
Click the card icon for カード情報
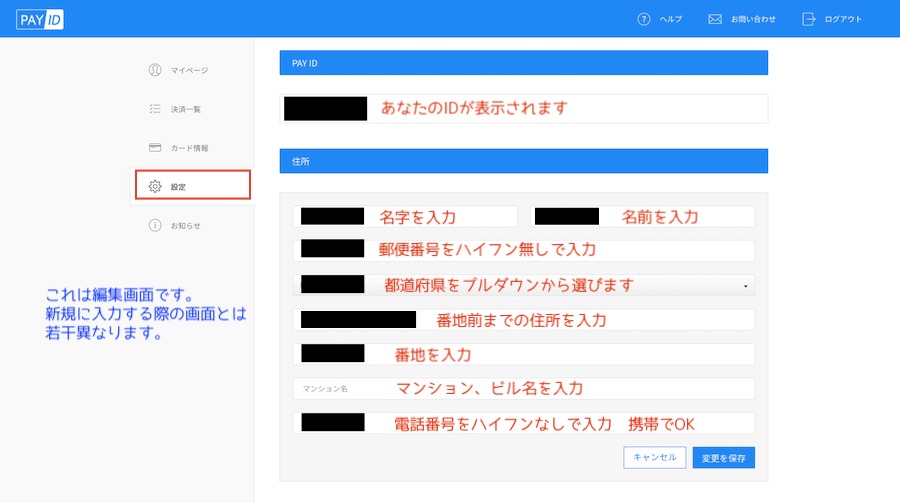click(155, 148)
